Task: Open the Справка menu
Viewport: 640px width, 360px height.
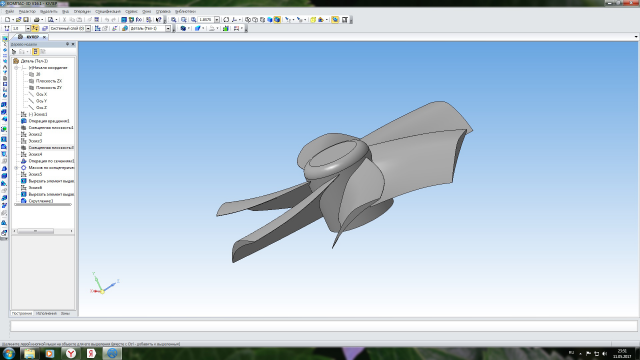Action: [163, 11]
